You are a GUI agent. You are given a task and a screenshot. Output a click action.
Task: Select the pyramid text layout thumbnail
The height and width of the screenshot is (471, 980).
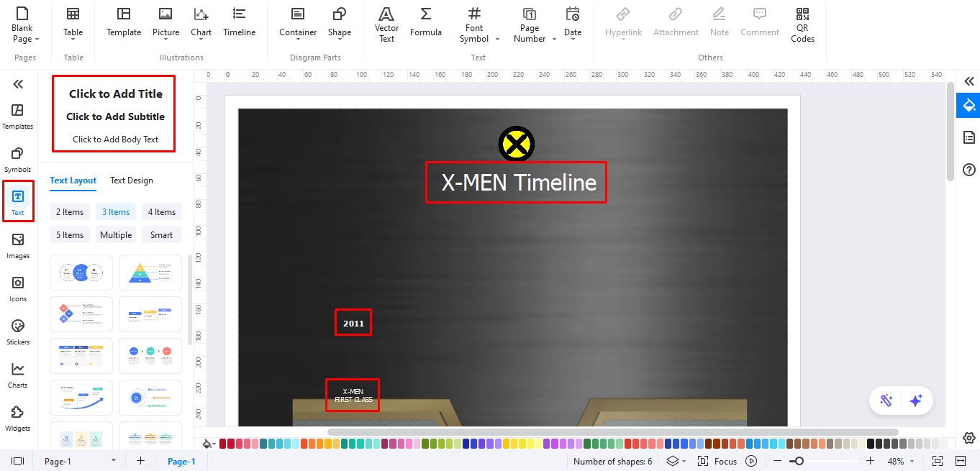(150, 273)
